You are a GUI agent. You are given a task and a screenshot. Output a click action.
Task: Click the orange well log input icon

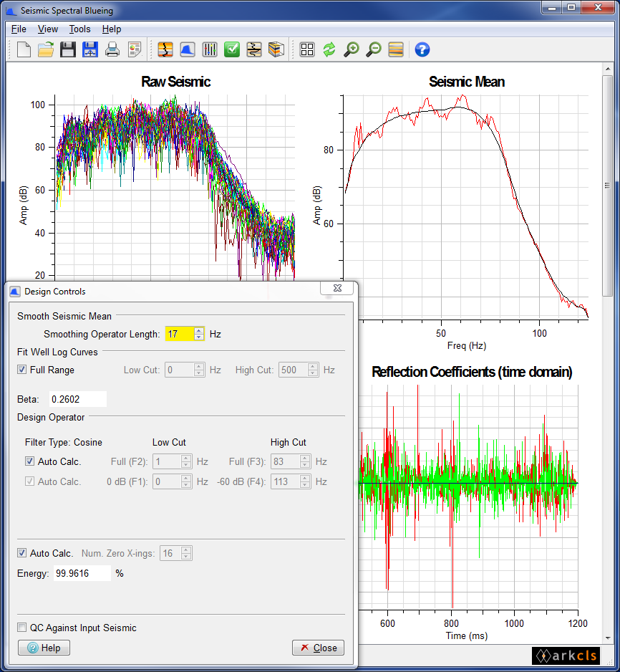click(x=165, y=49)
